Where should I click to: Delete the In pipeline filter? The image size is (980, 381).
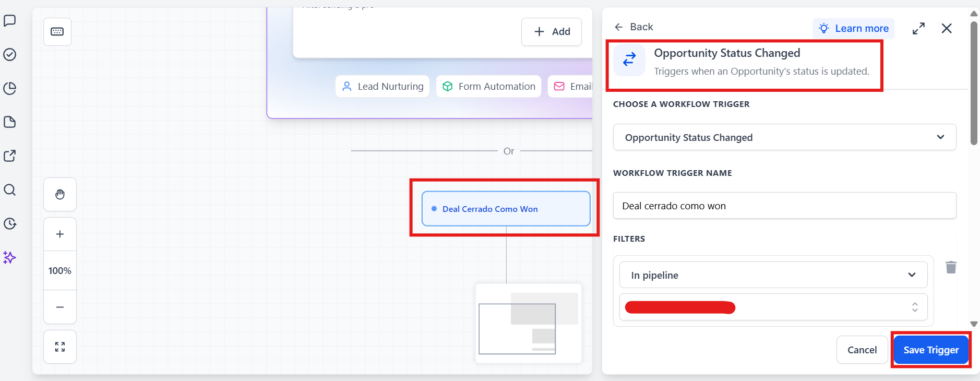(951, 267)
